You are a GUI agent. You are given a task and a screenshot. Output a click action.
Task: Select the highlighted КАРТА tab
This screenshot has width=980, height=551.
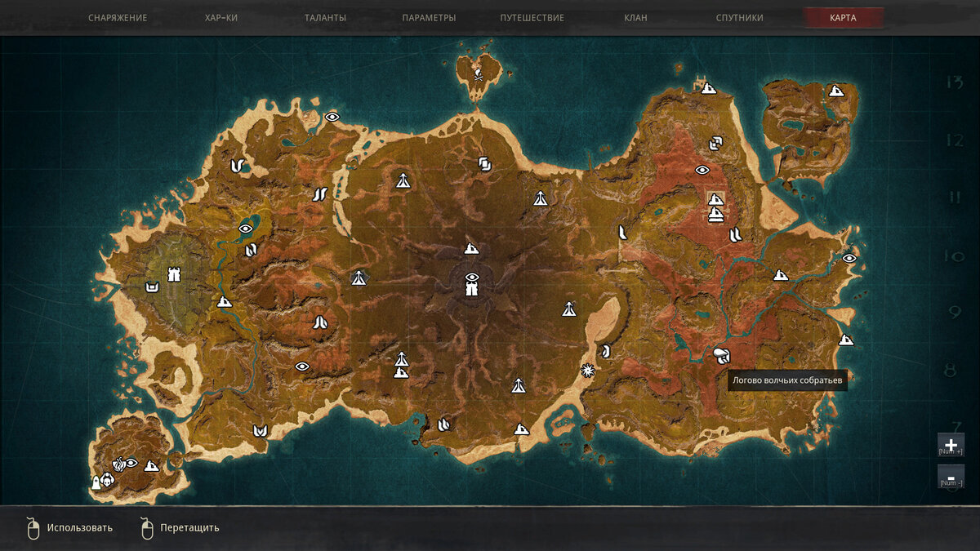click(x=844, y=18)
